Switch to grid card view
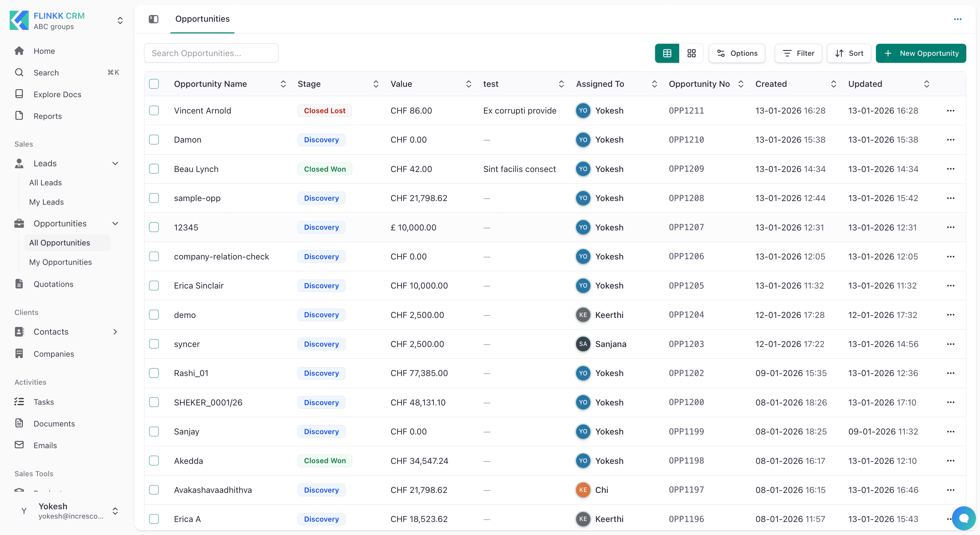Image resolution: width=980 pixels, height=535 pixels. (x=691, y=53)
